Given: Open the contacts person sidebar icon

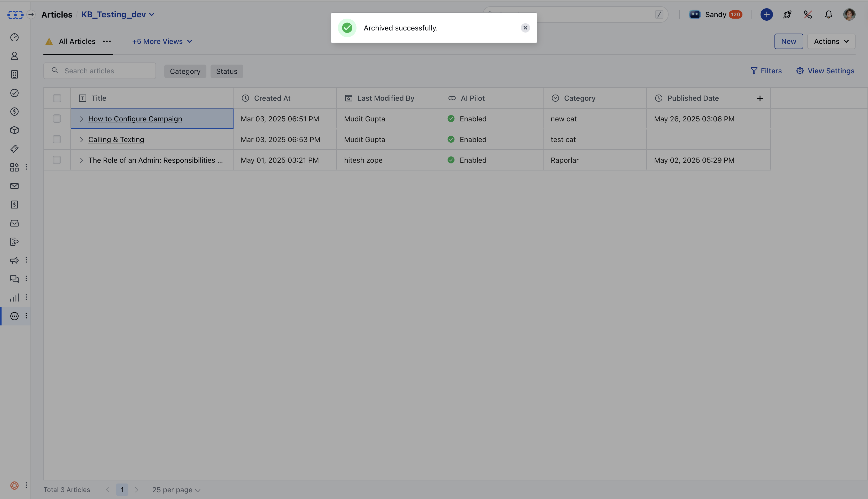Looking at the screenshot, I should point(14,56).
